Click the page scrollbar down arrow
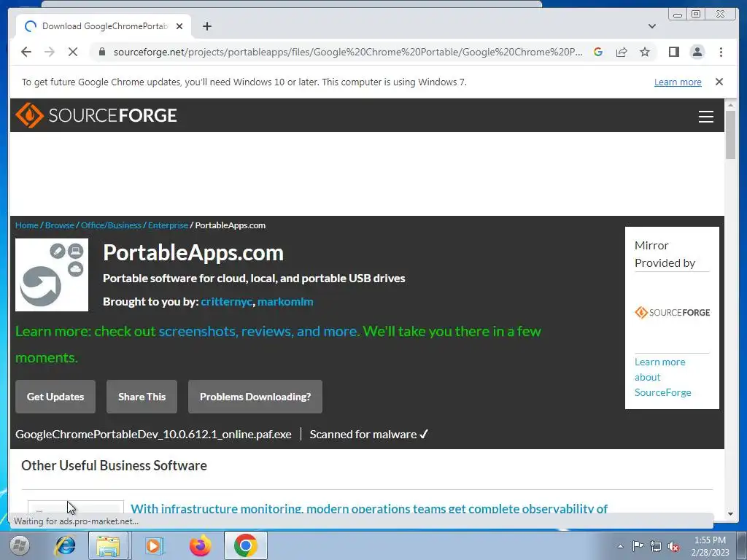This screenshot has height=560, width=747. [x=730, y=514]
